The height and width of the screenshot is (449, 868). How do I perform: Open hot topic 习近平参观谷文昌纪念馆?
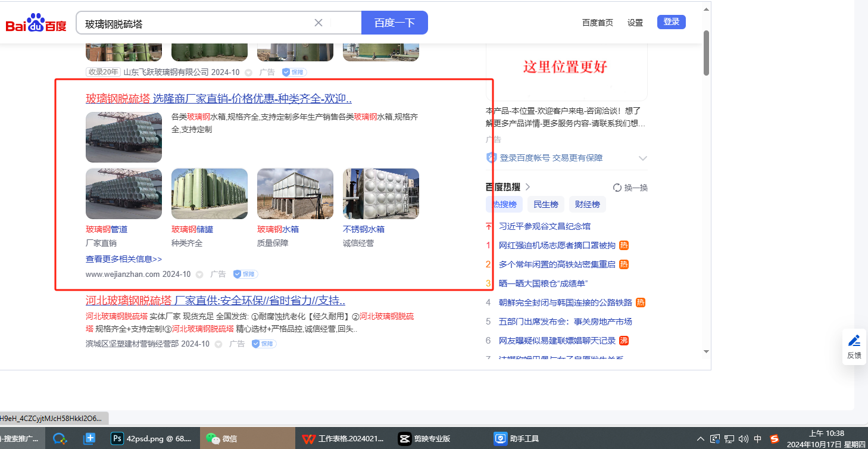[545, 226]
